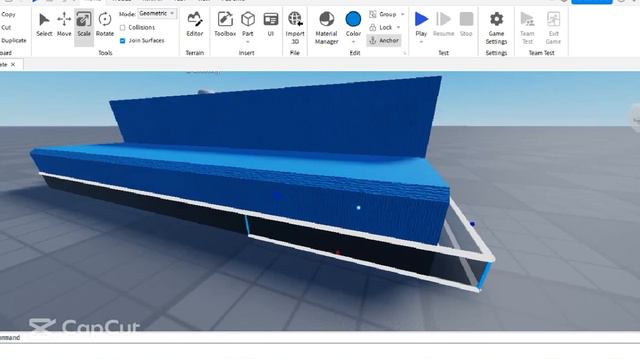Apply the blue Color swatch
640x360 pixels.
[x=353, y=19]
